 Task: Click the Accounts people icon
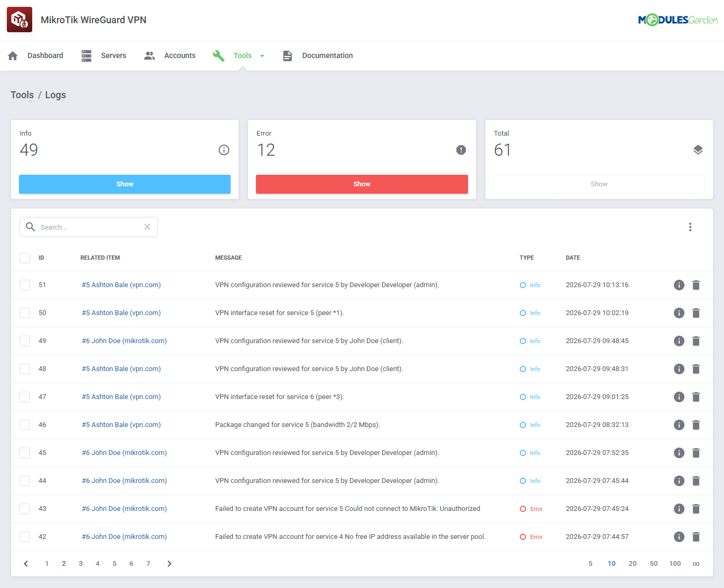[x=150, y=55]
